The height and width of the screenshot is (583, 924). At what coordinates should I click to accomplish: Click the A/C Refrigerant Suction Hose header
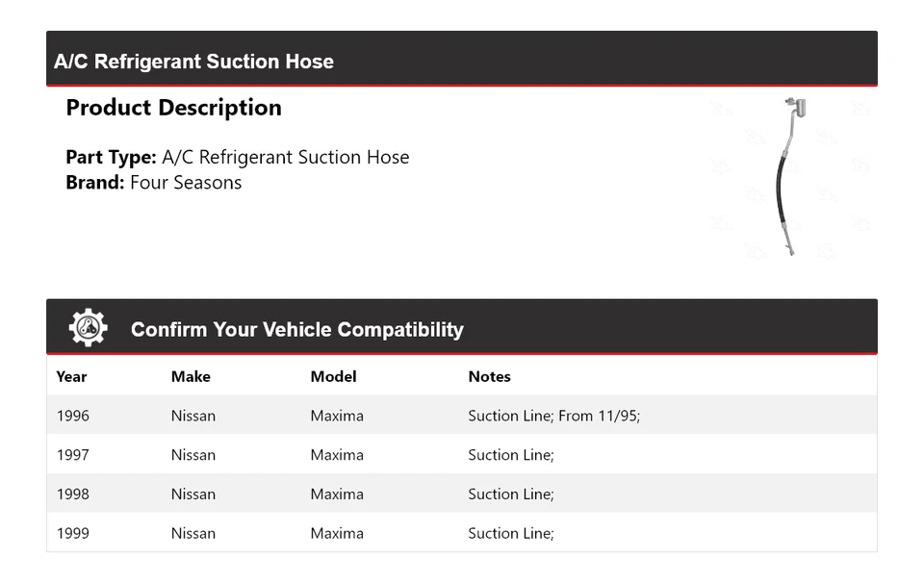pos(193,62)
